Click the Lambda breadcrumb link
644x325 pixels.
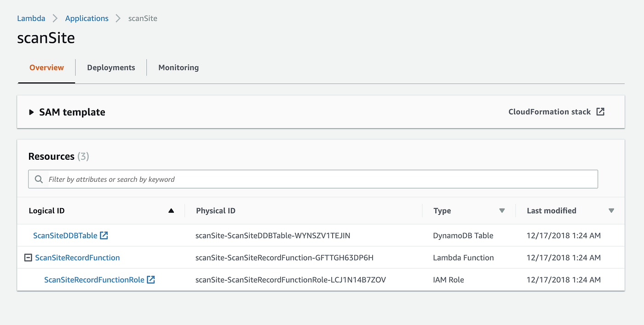coord(31,18)
